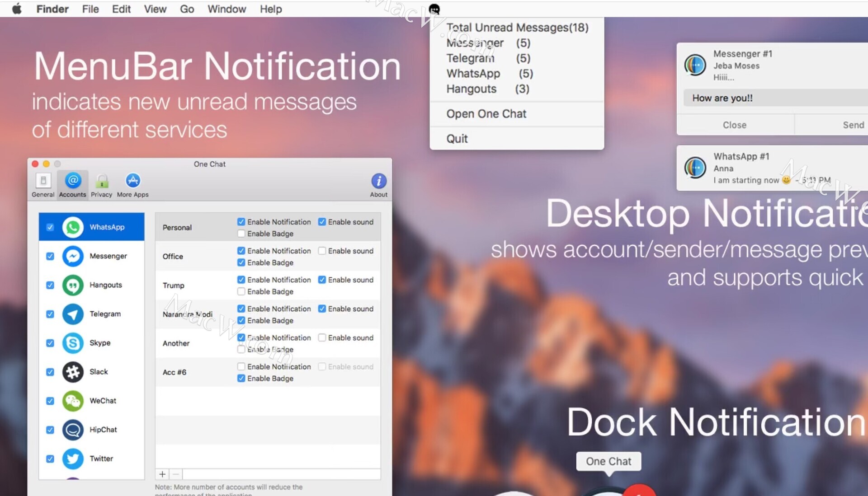Open the Privacy lock icon
The height and width of the screenshot is (496, 868).
[x=101, y=181]
